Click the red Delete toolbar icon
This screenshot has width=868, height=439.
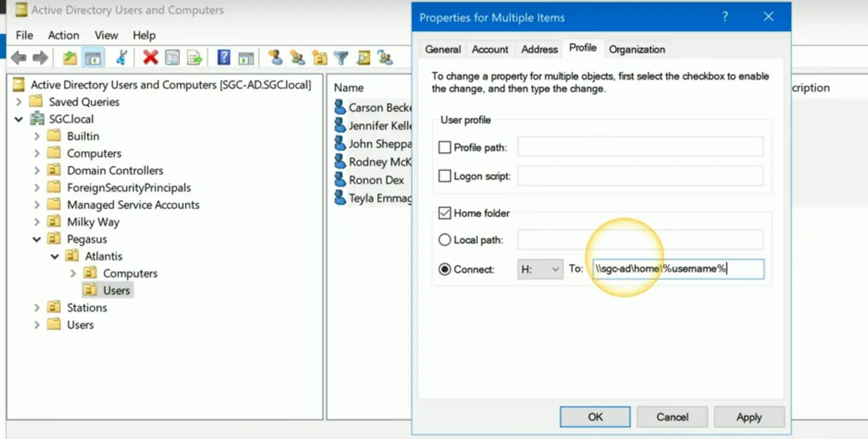pyautogui.click(x=150, y=58)
